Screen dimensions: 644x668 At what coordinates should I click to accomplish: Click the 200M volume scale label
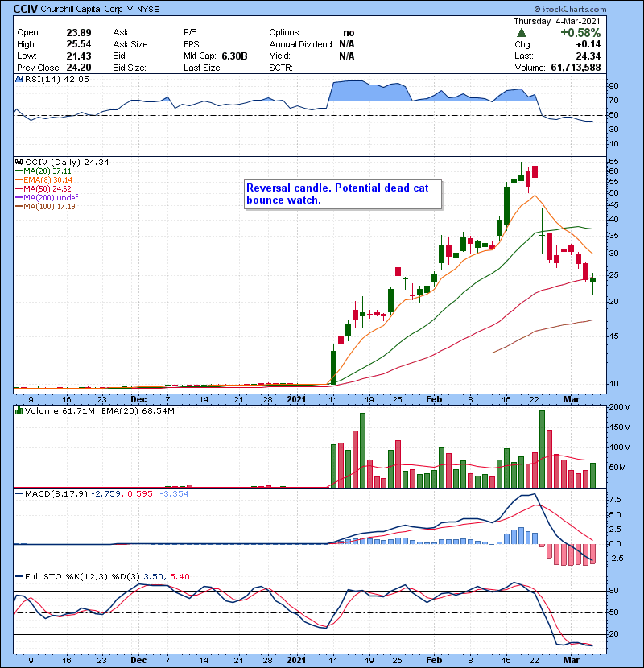(x=620, y=407)
